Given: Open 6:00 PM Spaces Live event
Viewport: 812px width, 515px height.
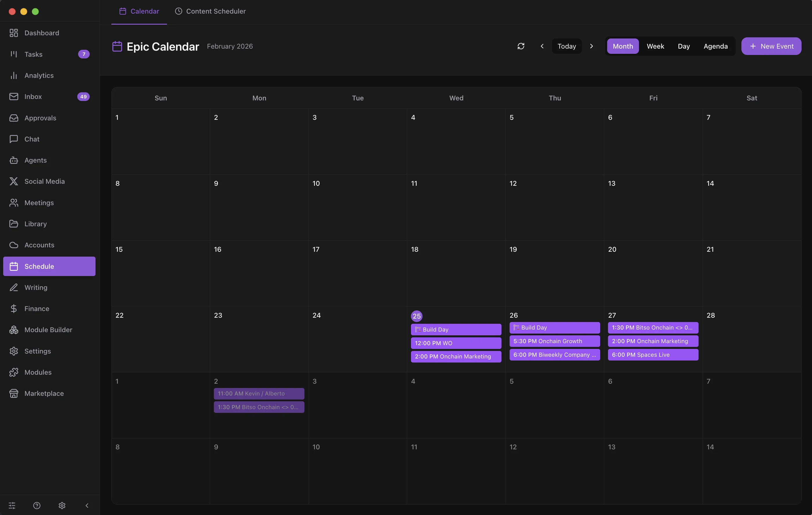Looking at the screenshot, I should click(653, 354).
